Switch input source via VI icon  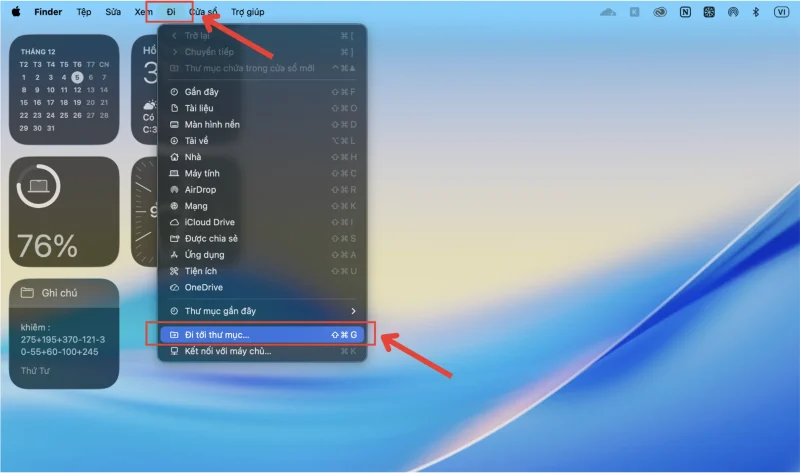[x=781, y=12]
